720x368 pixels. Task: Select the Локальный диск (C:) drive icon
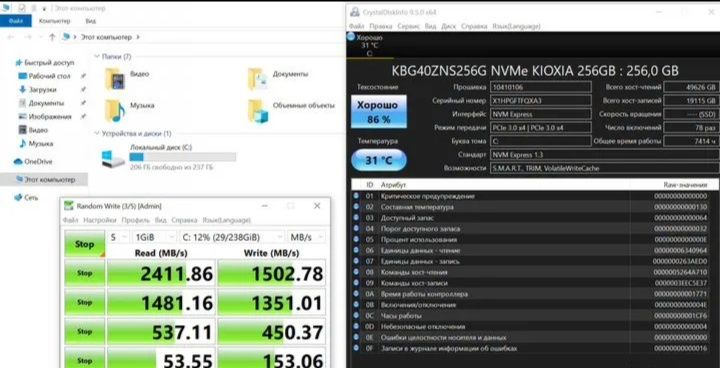113,159
